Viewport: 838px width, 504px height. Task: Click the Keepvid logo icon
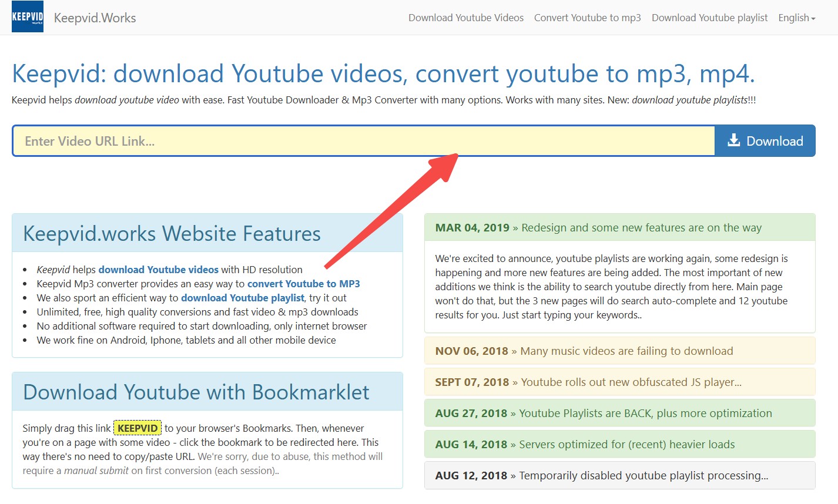tap(28, 18)
